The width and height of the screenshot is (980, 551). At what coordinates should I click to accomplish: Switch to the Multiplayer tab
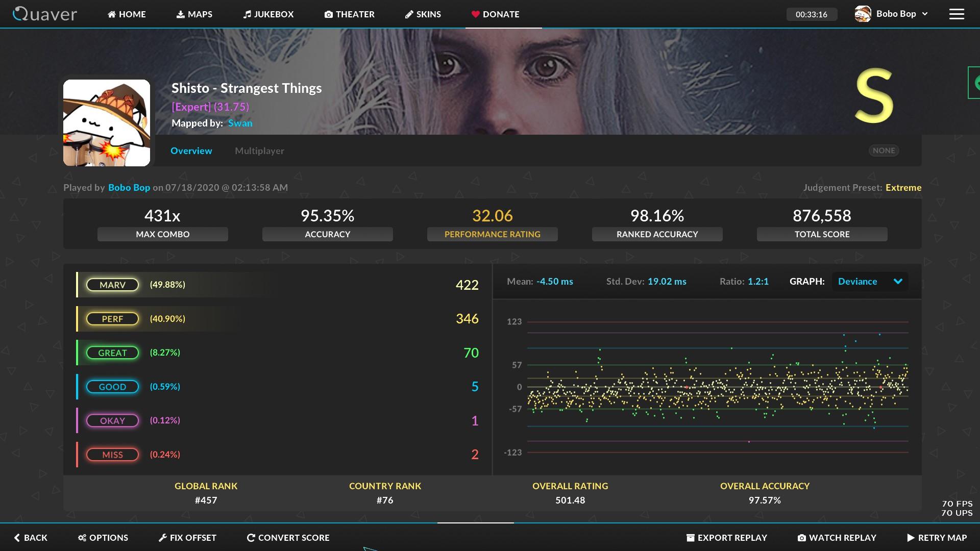[x=259, y=151]
